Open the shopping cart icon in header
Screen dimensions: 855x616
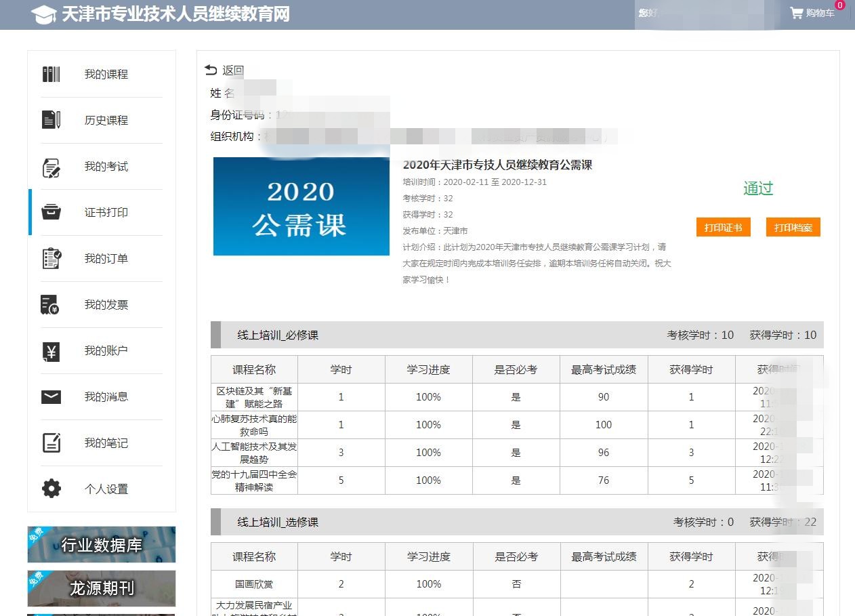point(796,13)
